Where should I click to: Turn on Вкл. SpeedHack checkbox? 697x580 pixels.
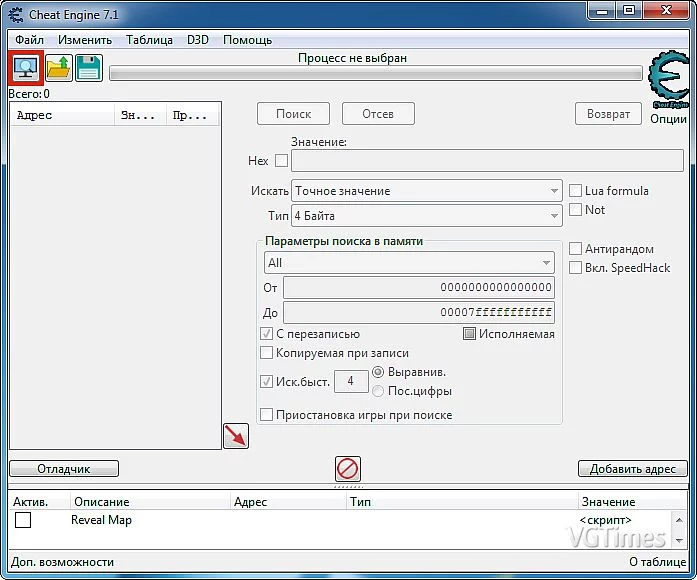(575, 268)
